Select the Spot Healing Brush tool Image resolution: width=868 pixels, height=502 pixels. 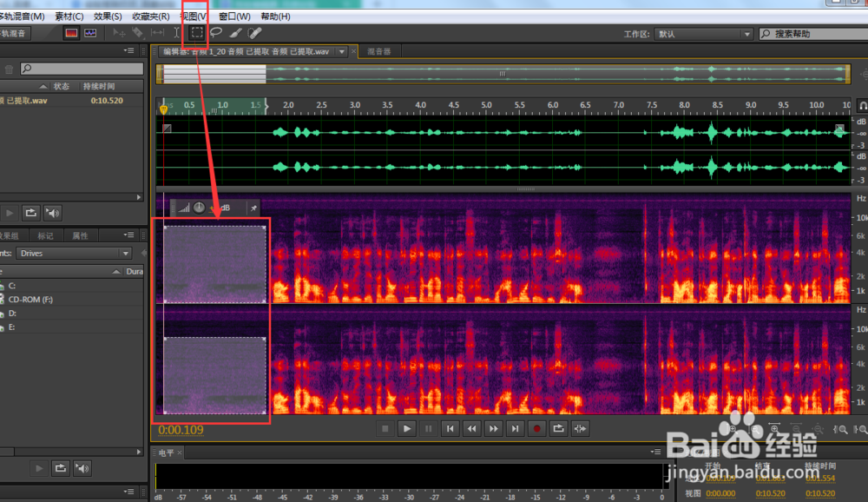[254, 33]
